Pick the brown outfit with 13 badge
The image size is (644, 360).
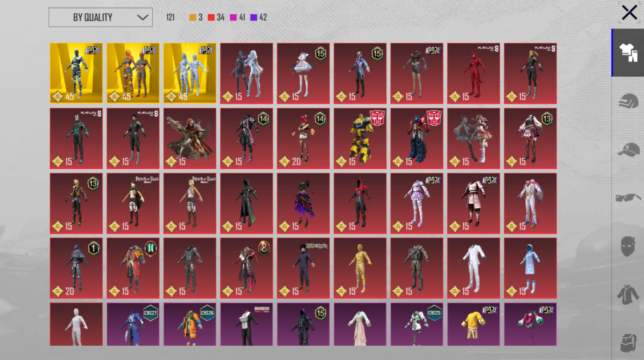(76, 204)
